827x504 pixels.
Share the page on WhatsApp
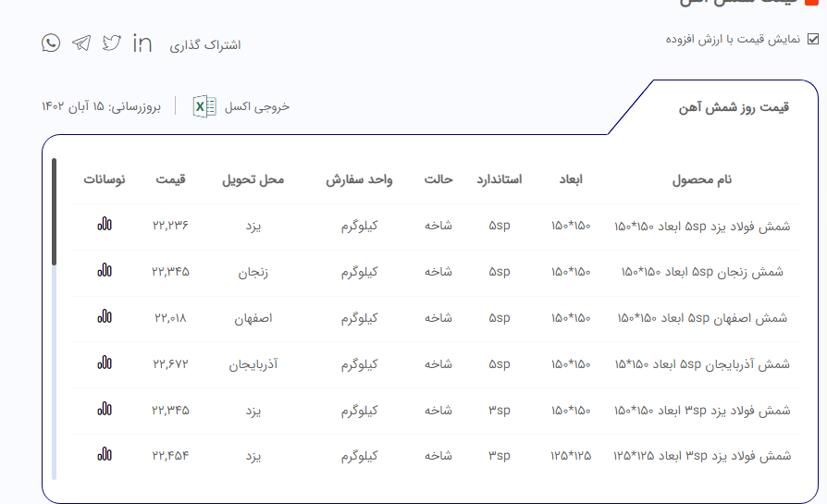(x=51, y=43)
